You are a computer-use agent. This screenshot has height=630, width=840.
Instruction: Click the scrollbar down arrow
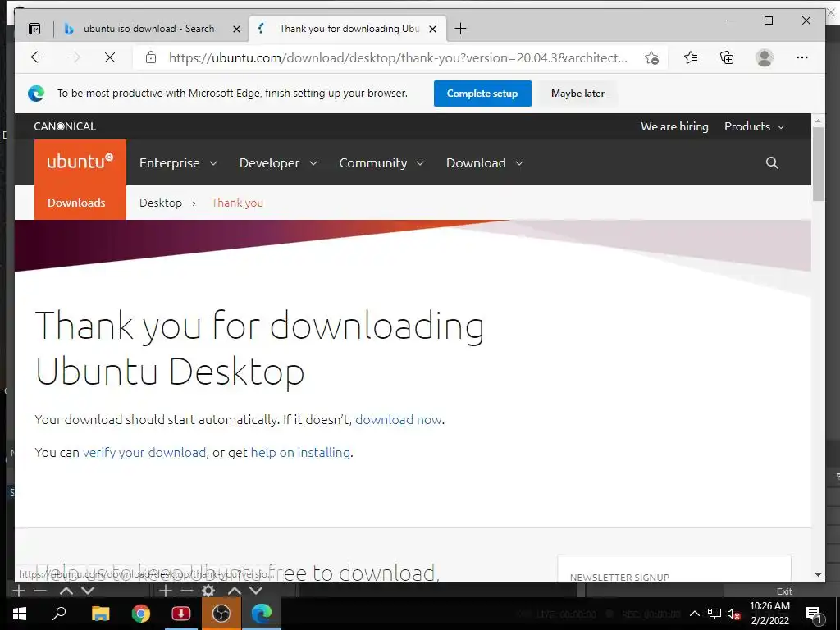tap(818, 575)
